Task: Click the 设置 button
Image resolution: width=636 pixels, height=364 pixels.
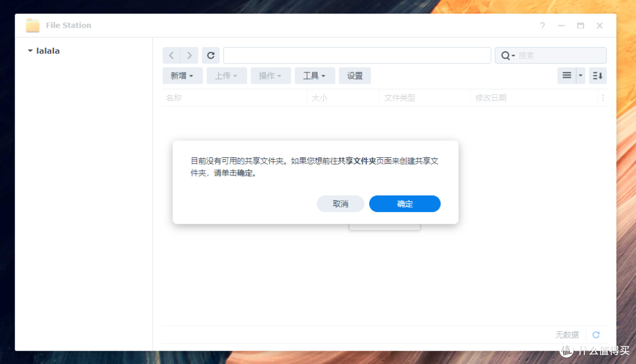Action: 355,76
